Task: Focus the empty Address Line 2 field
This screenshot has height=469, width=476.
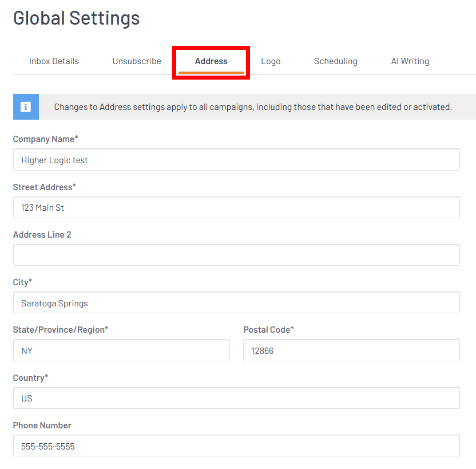Action: [236, 255]
